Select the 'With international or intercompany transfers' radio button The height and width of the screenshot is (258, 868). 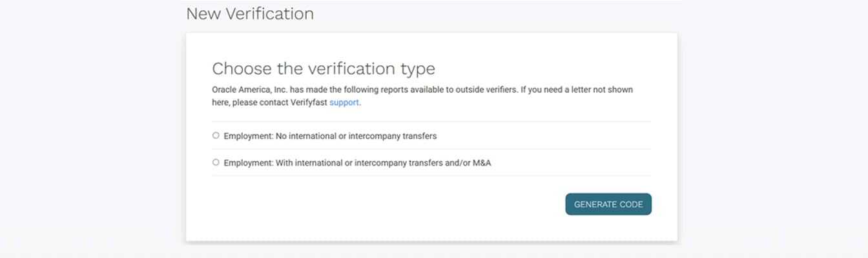point(216,163)
